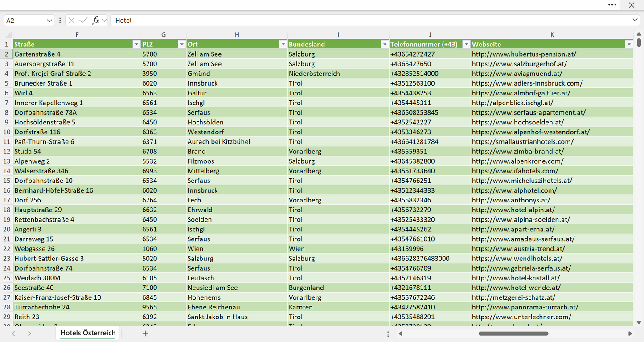Image resolution: width=644 pixels, height=342 pixels.
Task: Open link http://www.hubertus-pension.at/
Action: pyautogui.click(x=524, y=54)
